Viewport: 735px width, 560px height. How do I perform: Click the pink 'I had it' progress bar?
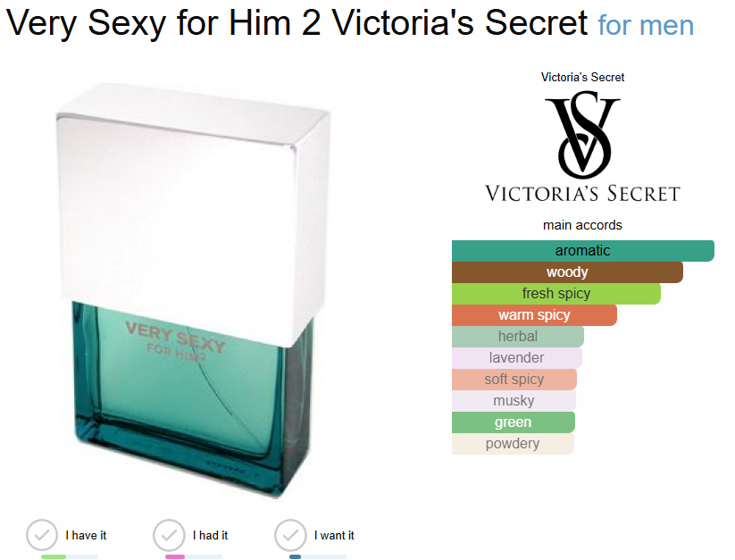click(x=193, y=556)
